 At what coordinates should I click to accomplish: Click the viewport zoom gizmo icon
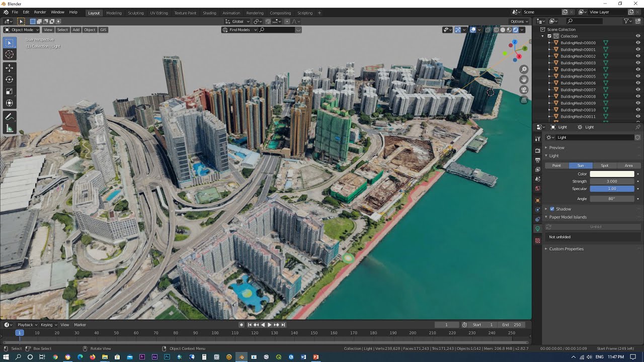coord(524,69)
